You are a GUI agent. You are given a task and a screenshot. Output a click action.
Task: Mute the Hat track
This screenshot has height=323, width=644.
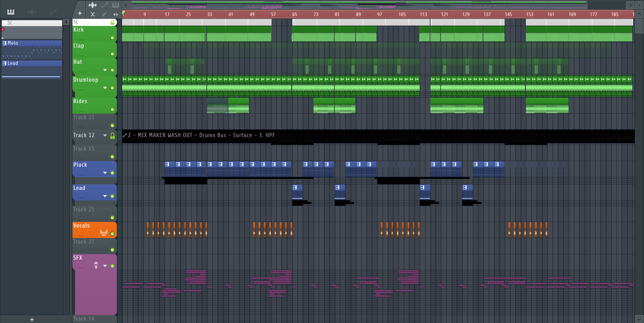click(112, 70)
